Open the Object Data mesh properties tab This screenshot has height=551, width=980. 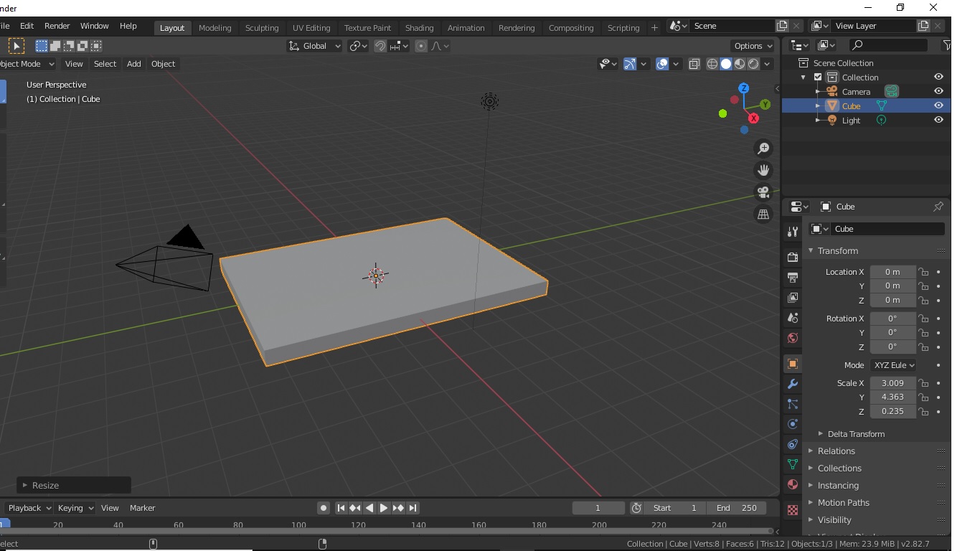(x=793, y=464)
